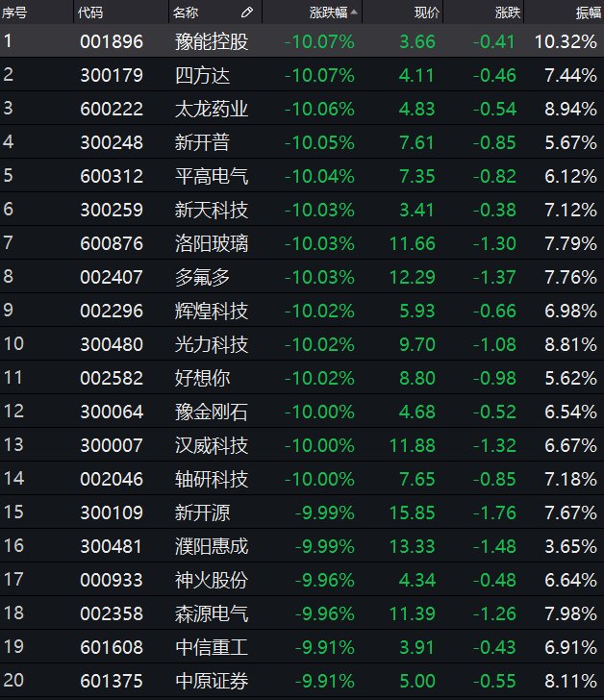Select code 300480
604x700 pixels.
[112, 344]
